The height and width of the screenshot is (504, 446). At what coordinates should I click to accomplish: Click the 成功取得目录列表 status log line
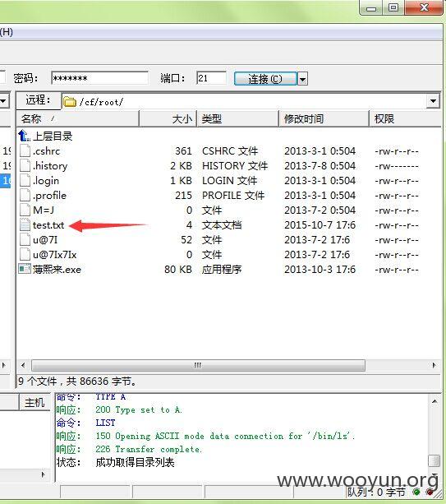(x=115, y=462)
